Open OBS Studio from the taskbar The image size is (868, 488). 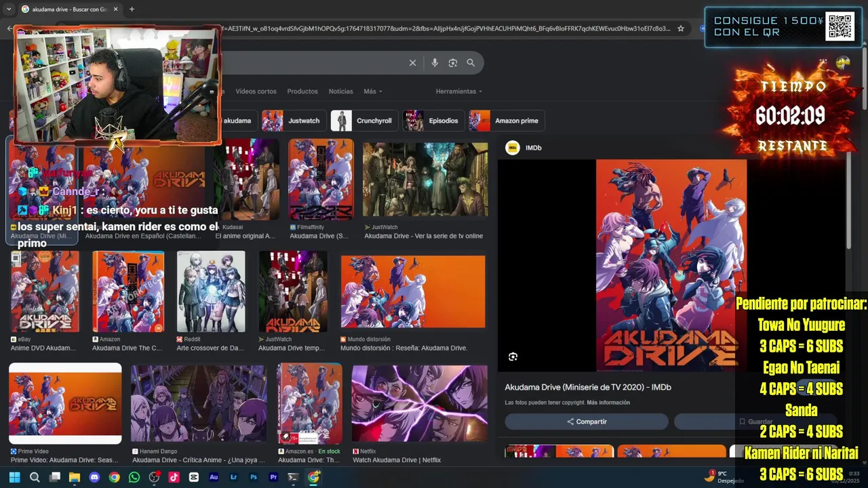click(154, 477)
